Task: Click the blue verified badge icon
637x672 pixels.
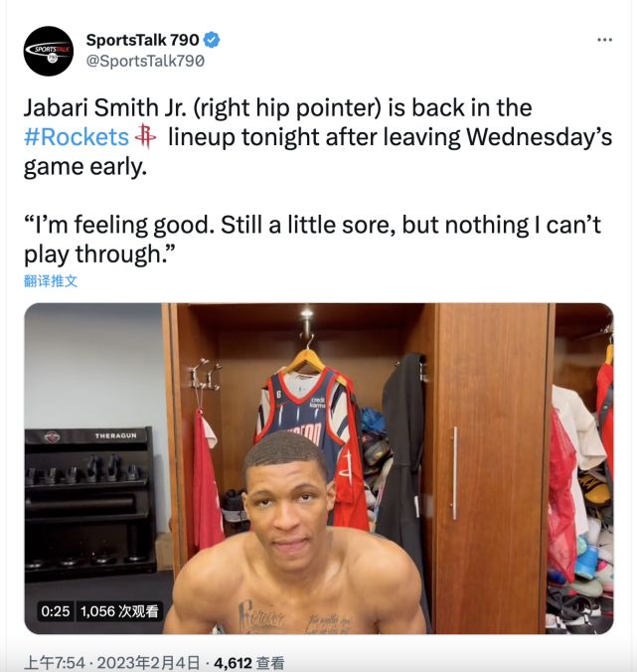Action: [212, 40]
